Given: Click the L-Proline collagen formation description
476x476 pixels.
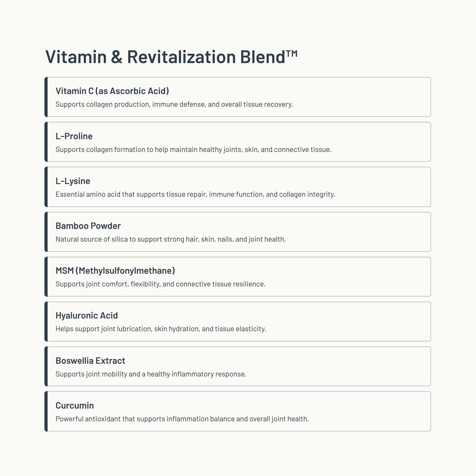Looking at the screenshot, I should point(194,150).
